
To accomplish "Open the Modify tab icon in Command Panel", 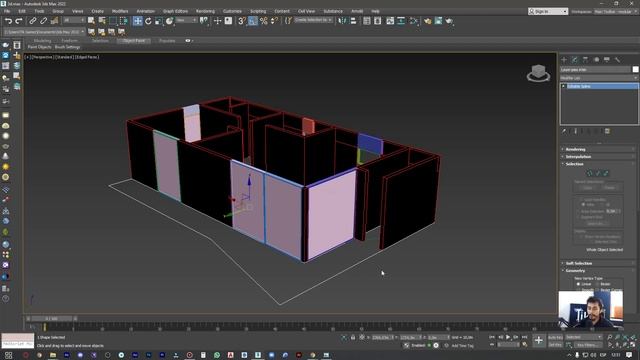I will pos(575,60).
